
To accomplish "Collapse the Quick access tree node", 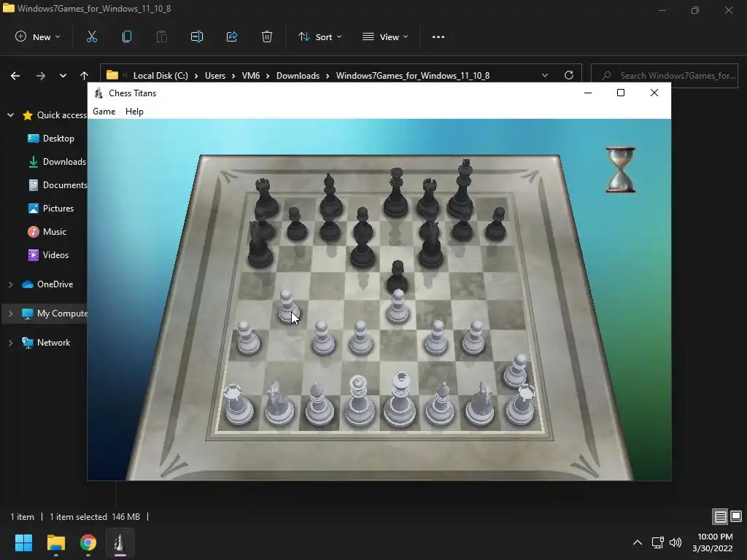I will 10,115.
